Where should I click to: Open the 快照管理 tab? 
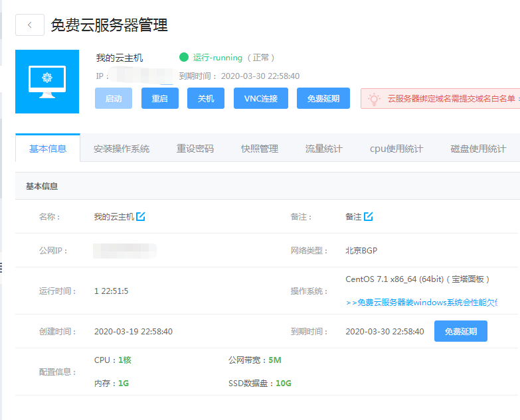(260, 149)
